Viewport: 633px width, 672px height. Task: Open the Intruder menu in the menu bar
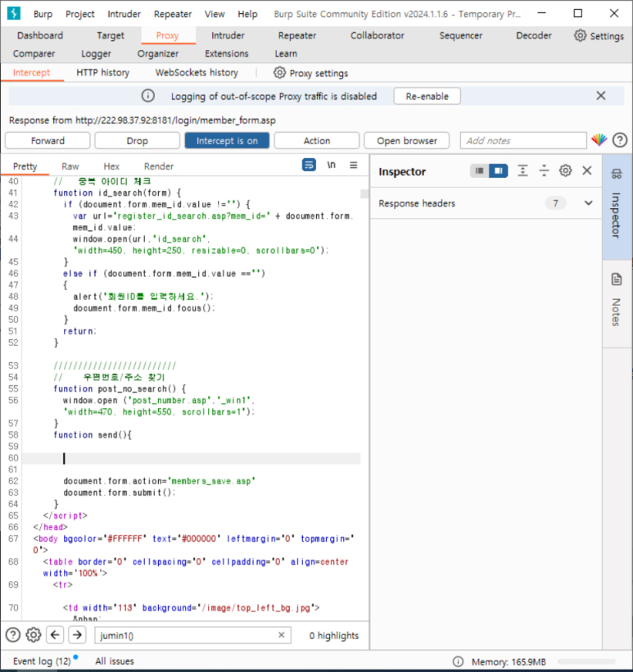(124, 14)
